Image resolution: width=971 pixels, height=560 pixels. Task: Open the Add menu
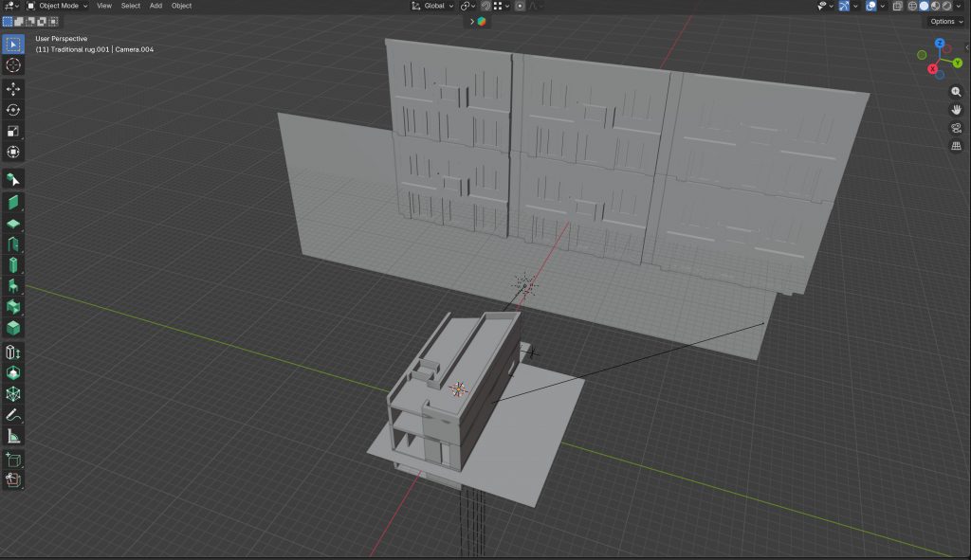coord(156,6)
